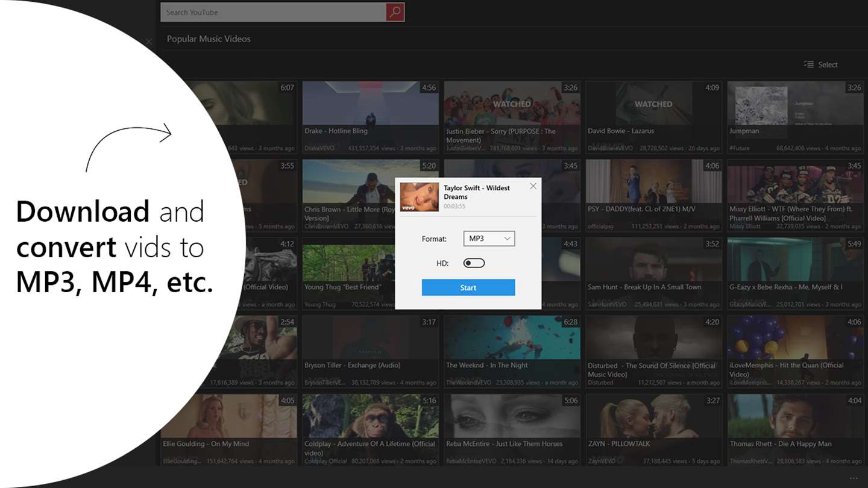Open PSY - DADDY video thumbnail

[653, 195]
